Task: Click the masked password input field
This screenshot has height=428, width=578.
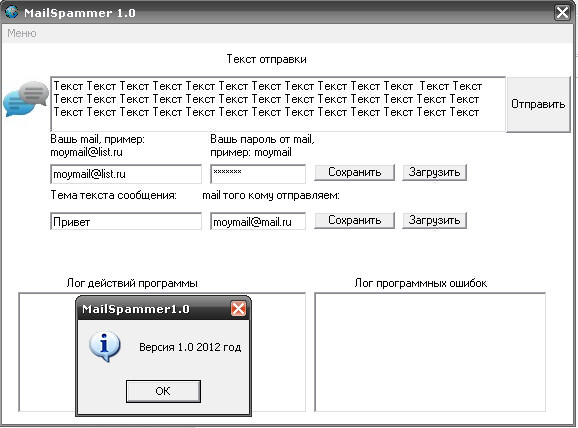Action: pos(258,174)
